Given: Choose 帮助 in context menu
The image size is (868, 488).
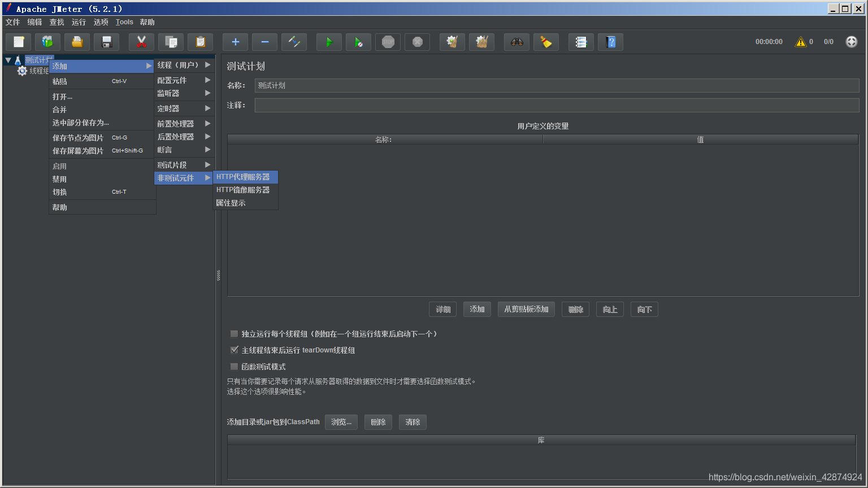Looking at the screenshot, I should pos(102,207).
